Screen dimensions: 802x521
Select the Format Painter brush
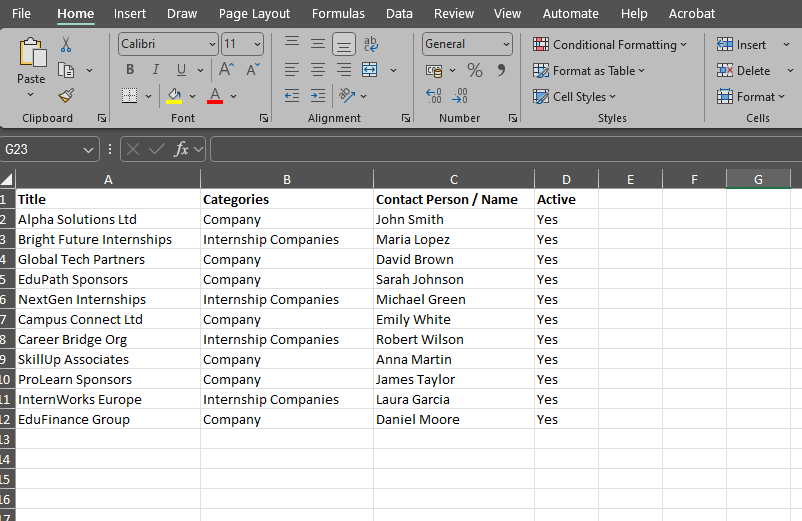[x=66, y=96]
